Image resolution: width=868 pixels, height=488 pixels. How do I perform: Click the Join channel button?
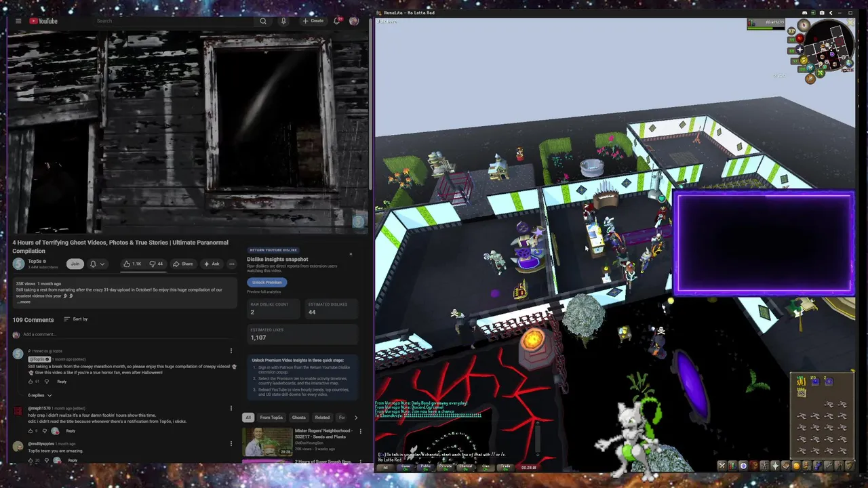click(x=75, y=264)
